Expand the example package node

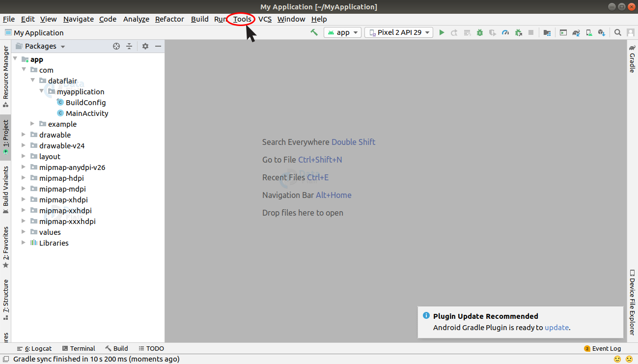(x=32, y=124)
